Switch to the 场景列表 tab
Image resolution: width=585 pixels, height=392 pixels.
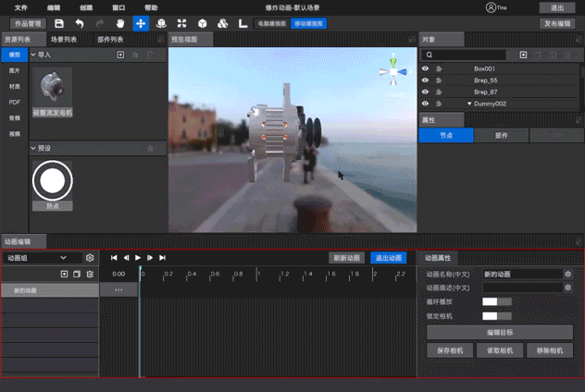click(x=64, y=40)
